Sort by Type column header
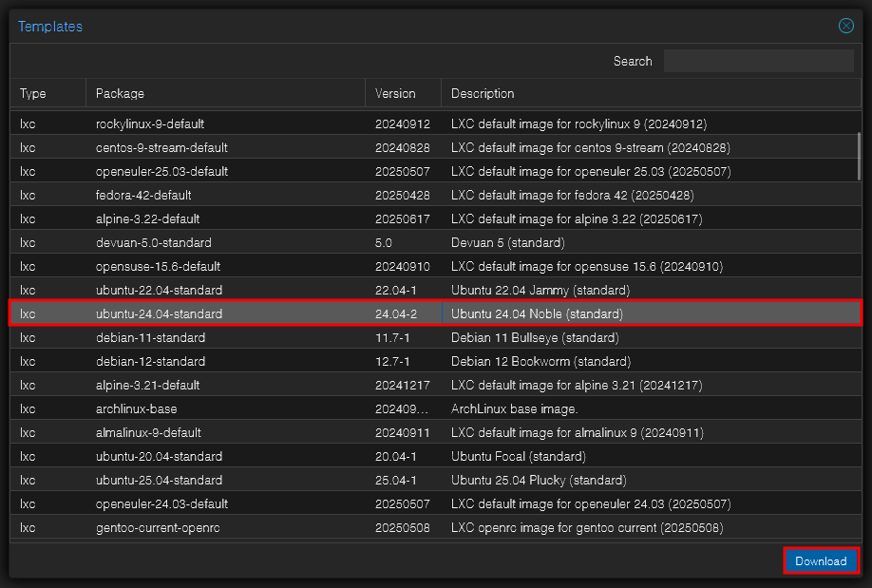 tap(47, 93)
